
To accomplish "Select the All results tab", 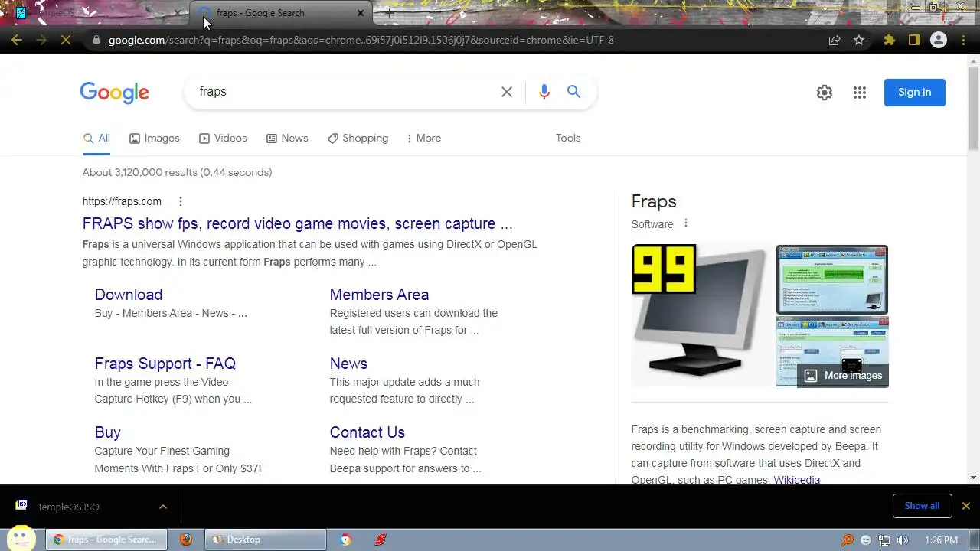I will tap(96, 139).
